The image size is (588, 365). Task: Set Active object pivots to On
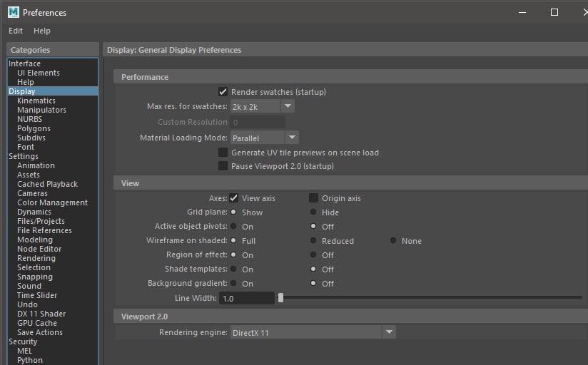click(233, 227)
